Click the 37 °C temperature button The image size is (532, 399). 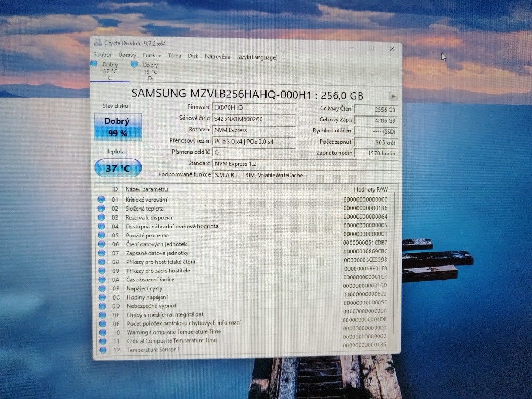tap(118, 168)
